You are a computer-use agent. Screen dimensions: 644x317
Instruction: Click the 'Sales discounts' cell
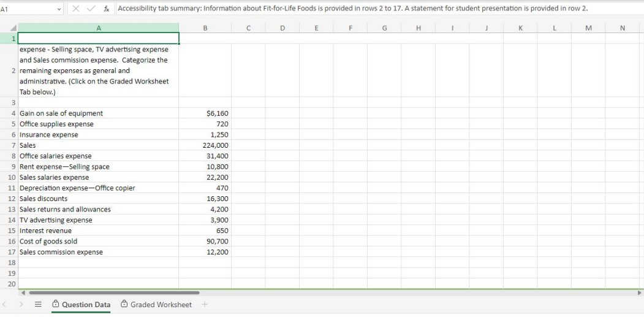pos(99,199)
